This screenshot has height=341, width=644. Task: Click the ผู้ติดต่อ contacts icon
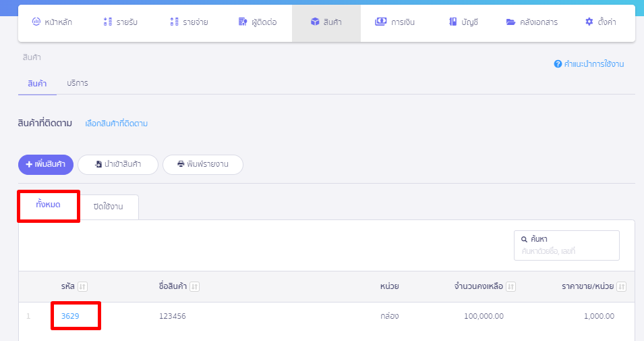pos(243,22)
